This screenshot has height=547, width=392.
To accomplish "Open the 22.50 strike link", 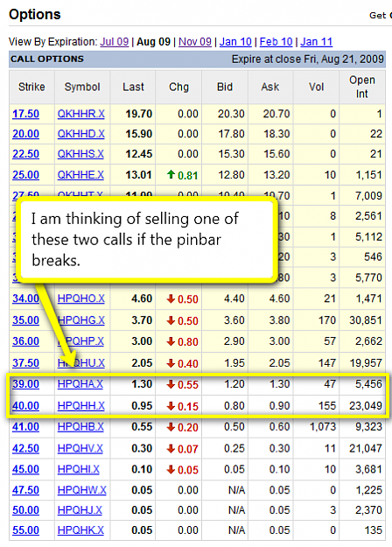I will pyautogui.click(x=25, y=154).
